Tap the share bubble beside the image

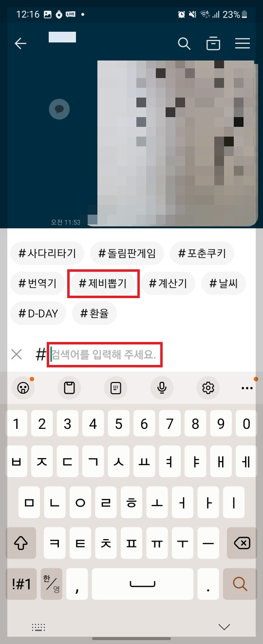59,109
